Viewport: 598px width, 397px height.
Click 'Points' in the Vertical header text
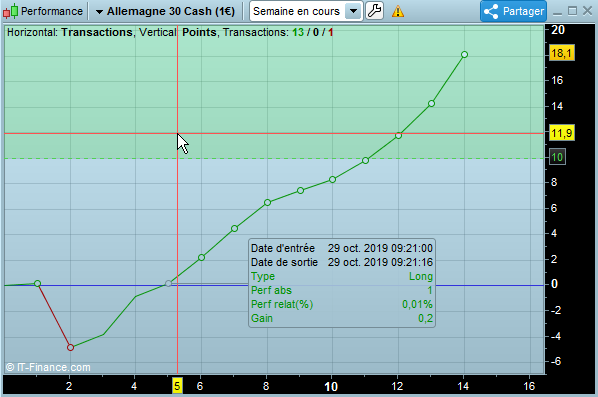(x=199, y=32)
